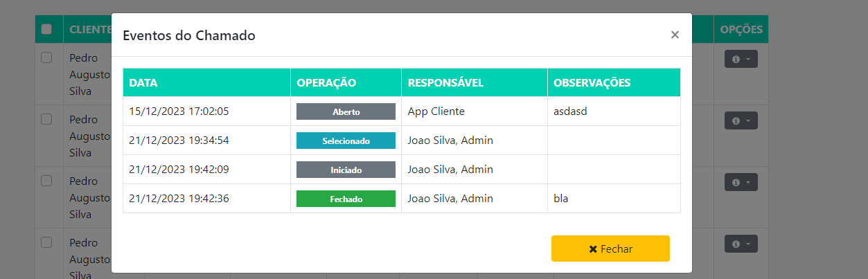Click the gray Aberto status badge

click(346, 111)
